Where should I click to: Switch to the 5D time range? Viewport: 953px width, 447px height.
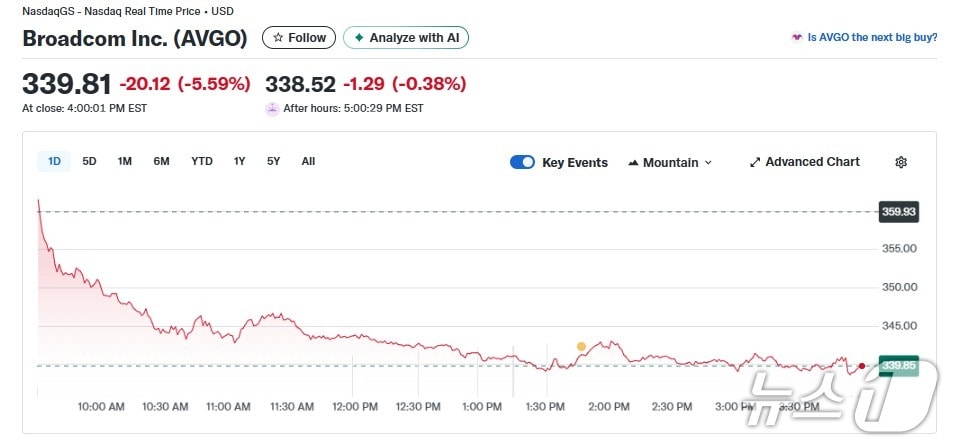89,161
